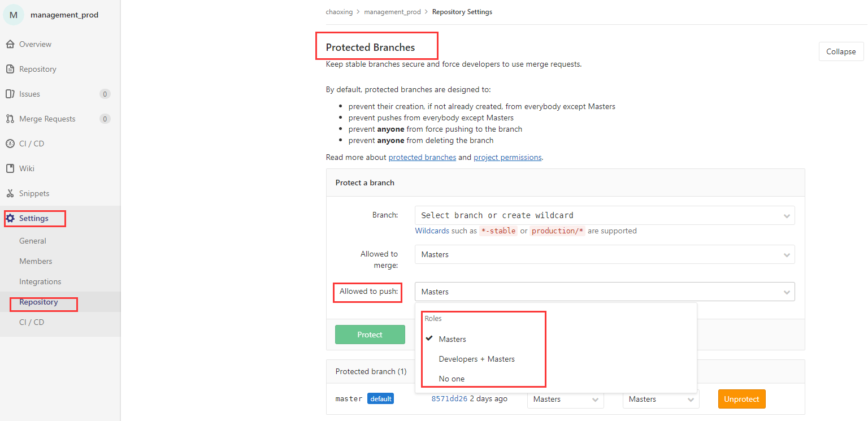
Task: Open the Wildcards help link
Action: (x=432, y=231)
